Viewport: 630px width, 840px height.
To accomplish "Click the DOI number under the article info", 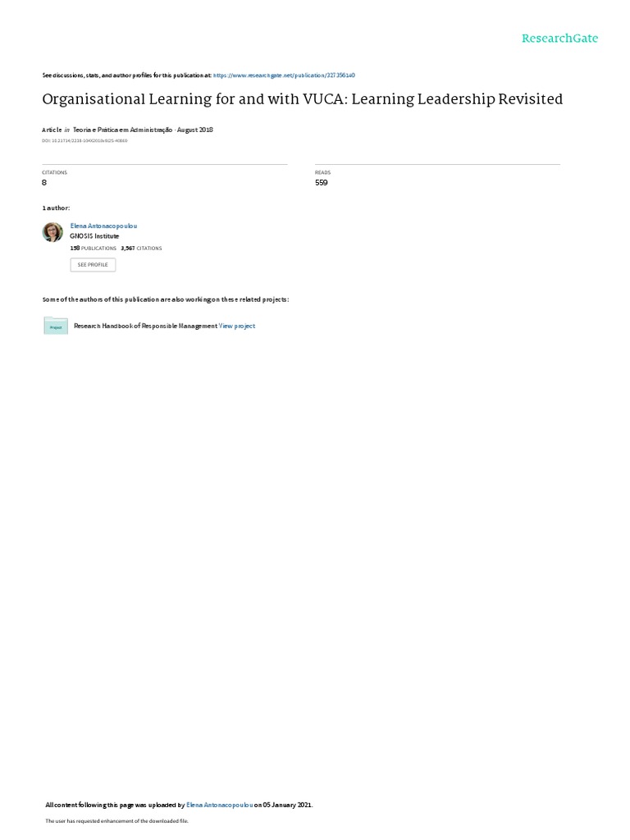I will [84, 141].
